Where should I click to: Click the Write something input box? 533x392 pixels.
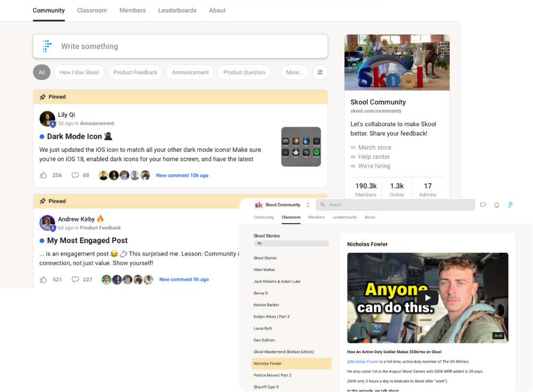180,46
